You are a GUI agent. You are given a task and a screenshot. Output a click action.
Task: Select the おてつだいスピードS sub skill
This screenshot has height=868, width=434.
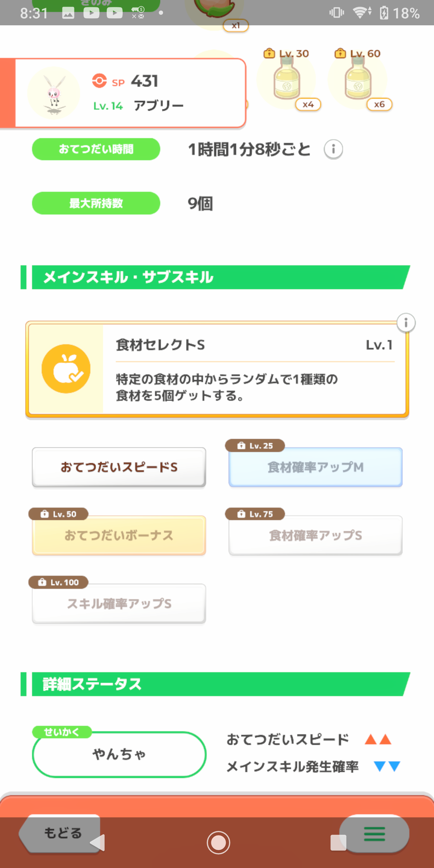coord(119,467)
